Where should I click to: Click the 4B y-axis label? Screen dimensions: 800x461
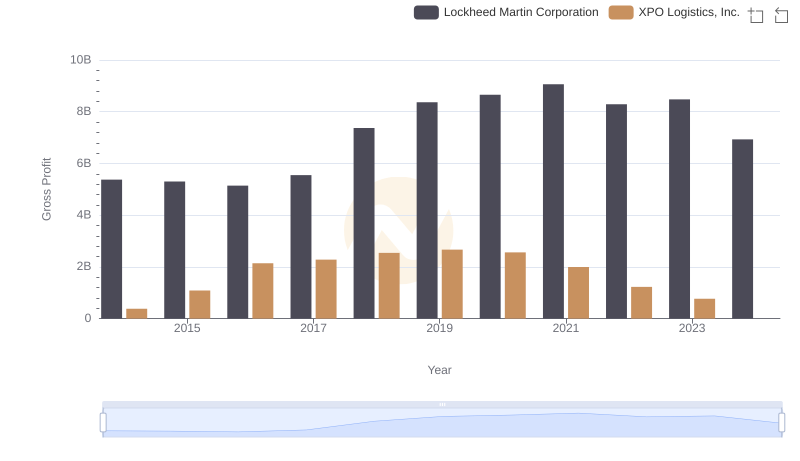(84, 215)
